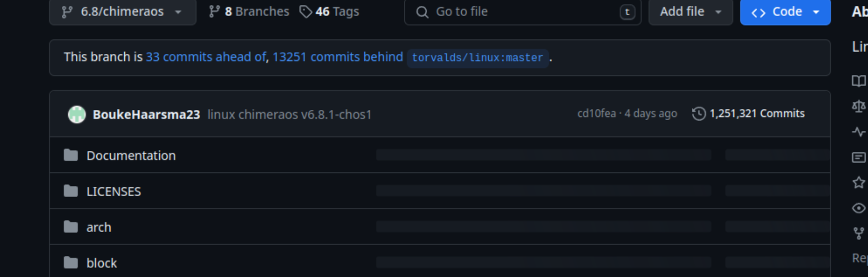Open the 6.8/chimeraos branch selector
This screenshot has width=868, height=277.
coord(122,11)
